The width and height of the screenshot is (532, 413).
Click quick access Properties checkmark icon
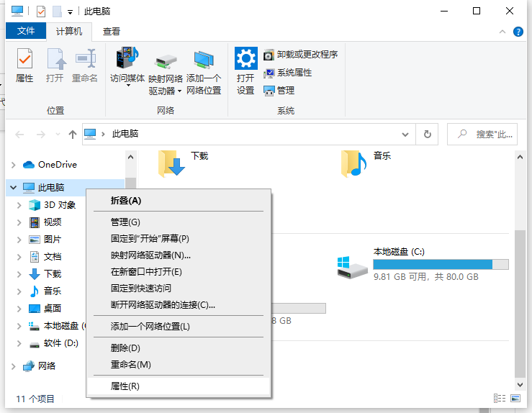point(41,12)
